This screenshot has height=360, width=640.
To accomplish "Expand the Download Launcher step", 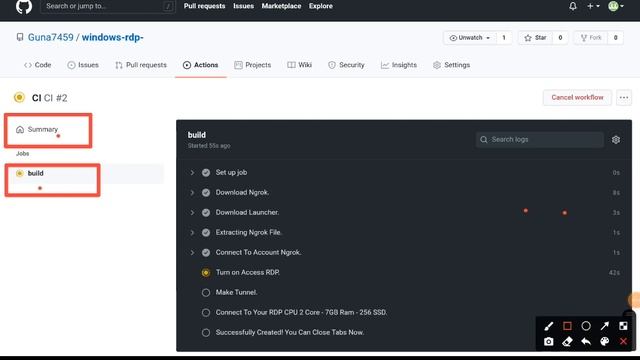I will point(192,213).
